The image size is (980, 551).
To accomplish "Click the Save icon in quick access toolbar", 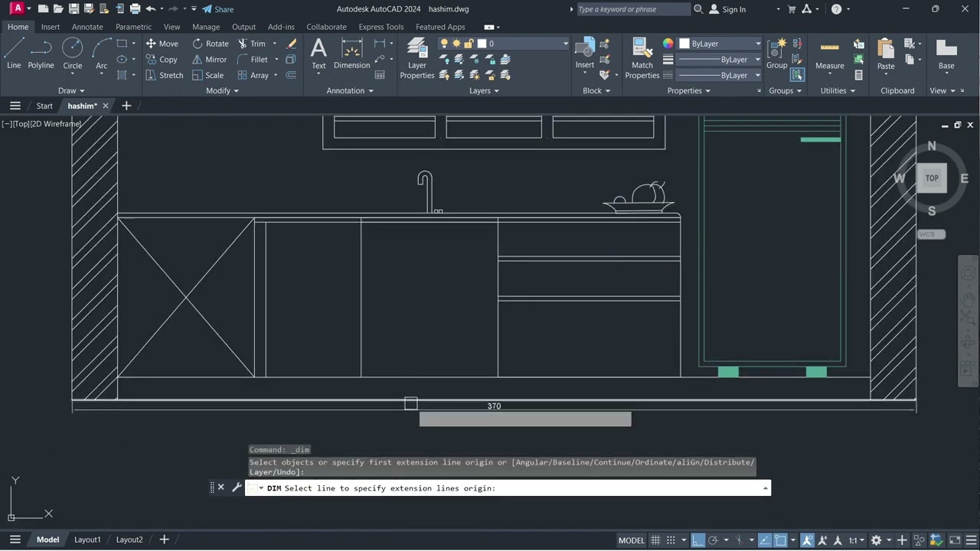I will coord(73,9).
